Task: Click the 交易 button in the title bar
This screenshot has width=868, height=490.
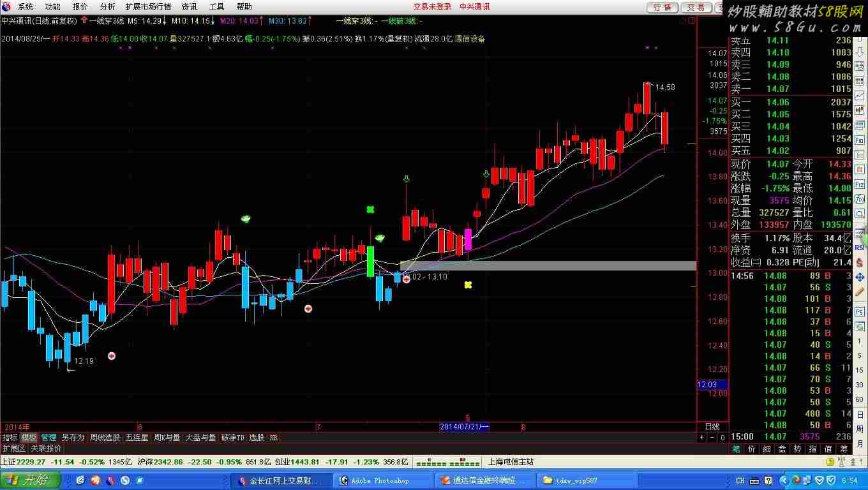Action: tap(696, 7)
